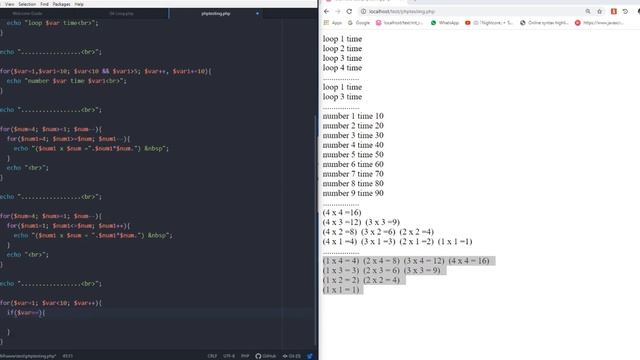Viewport: 640px width, 360px height.
Task: Click the echo "loop $var time<br>" line
Action: coord(52,23)
